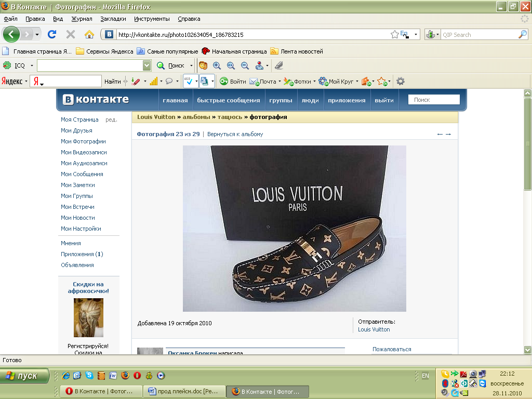Click the page vertical scrollbar thumb
532x399 pixels.
pyautogui.click(x=527, y=144)
